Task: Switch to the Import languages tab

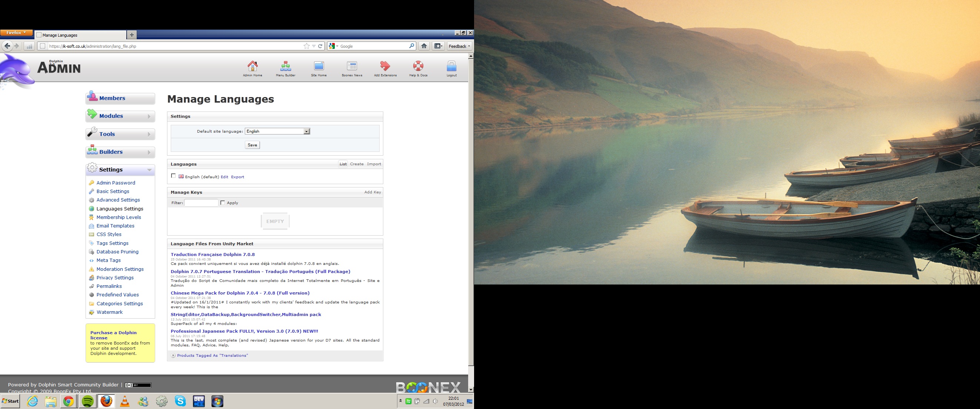Action: (374, 164)
